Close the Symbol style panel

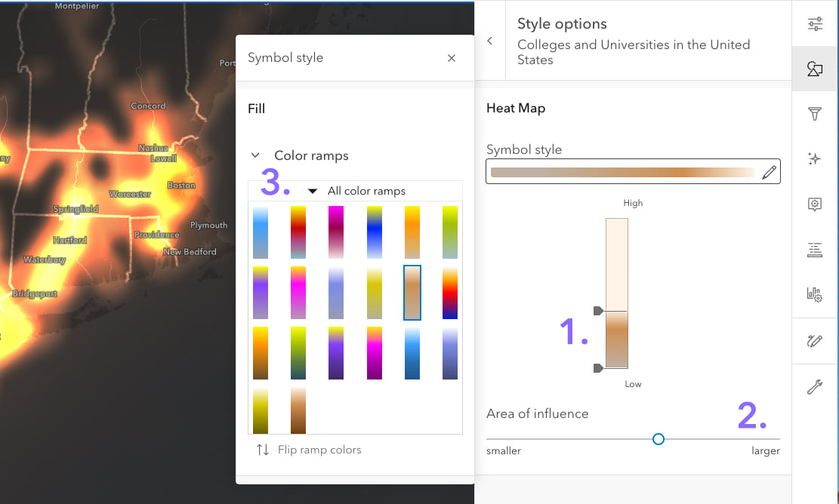coord(452,58)
